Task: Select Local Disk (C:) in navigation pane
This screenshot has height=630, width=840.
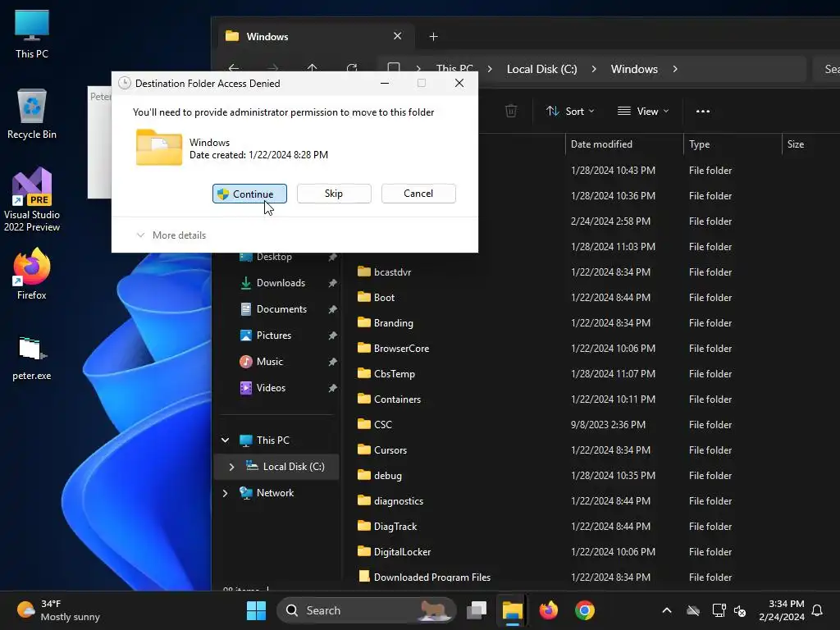Action: (x=293, y=467)
